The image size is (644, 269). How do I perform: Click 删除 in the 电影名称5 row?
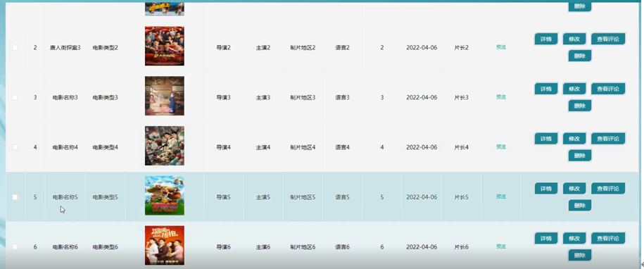click(579, 206)
